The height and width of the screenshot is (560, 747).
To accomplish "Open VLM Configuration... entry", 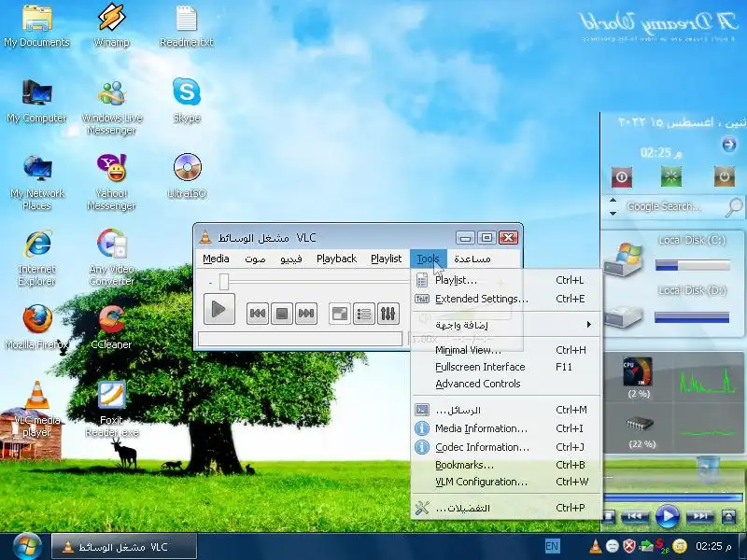I will [506, 482].
